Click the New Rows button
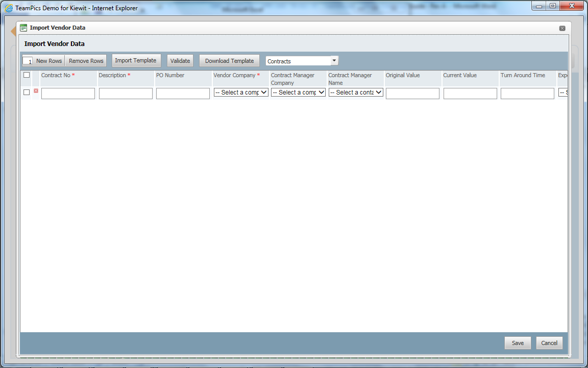This screenshot has width=588, height=368. (x=49, y=60)
